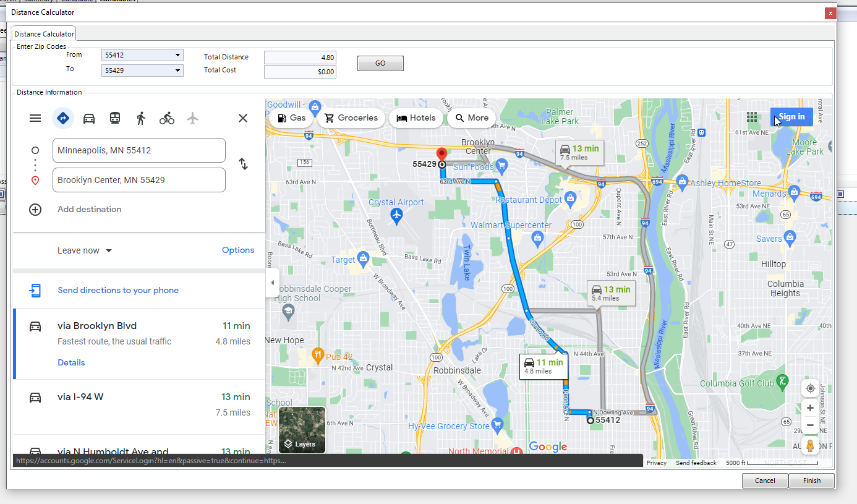Filter map by Gas
Viewport: 857px width, 504px height.
click(x=291, y=118)
